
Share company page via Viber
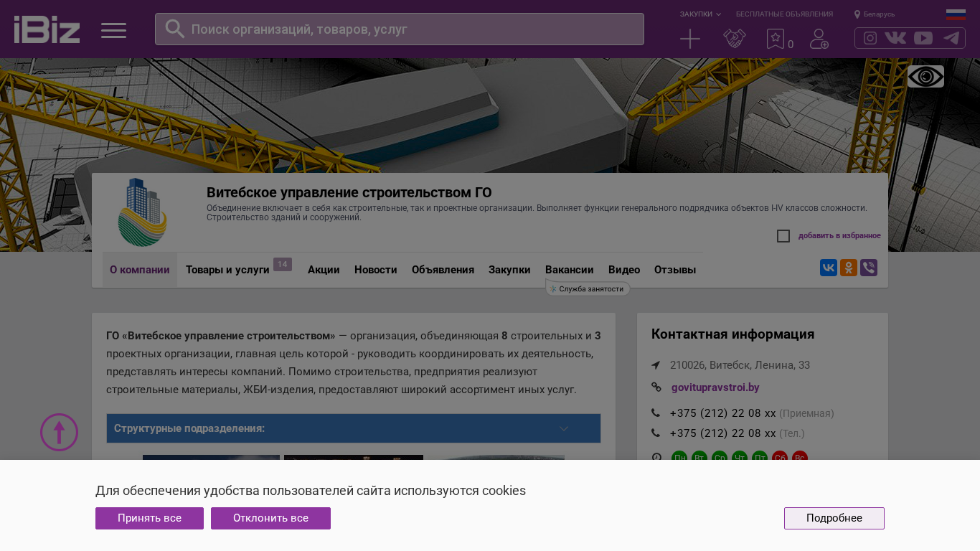point(869,268)
